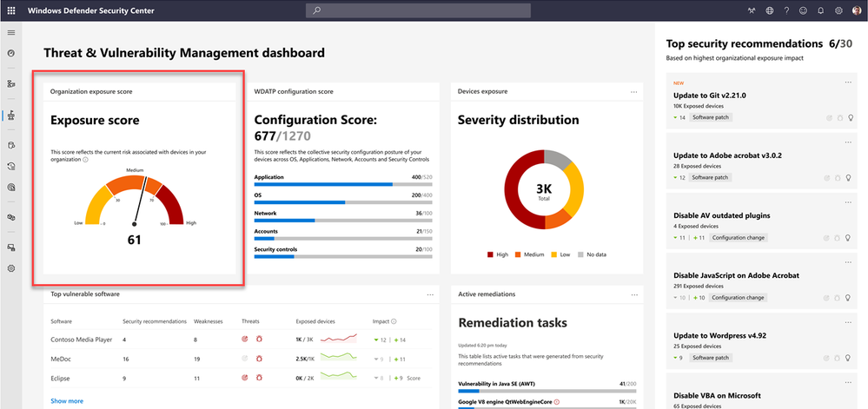
Task: Open the sidebar settings gear icon
Action: click(11, 268)
